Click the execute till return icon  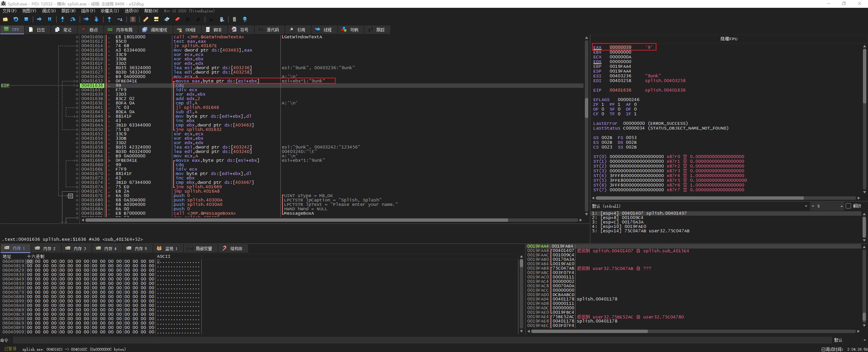[x=109, y=19]
